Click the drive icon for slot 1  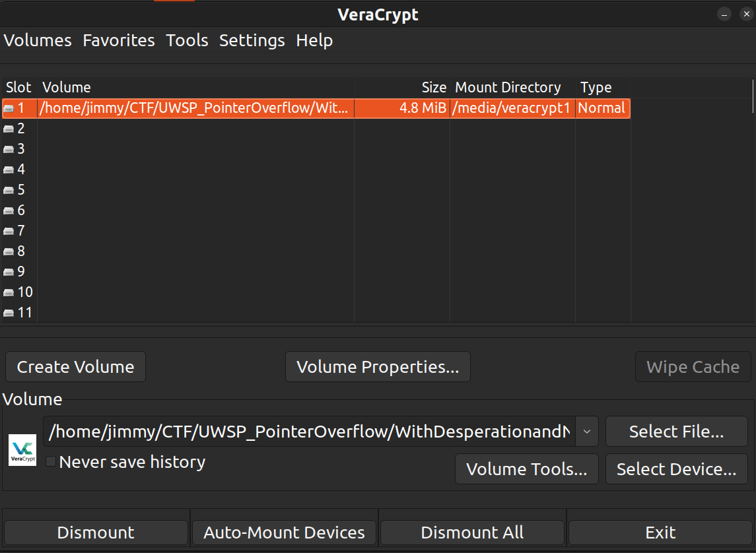pos(9,108)
